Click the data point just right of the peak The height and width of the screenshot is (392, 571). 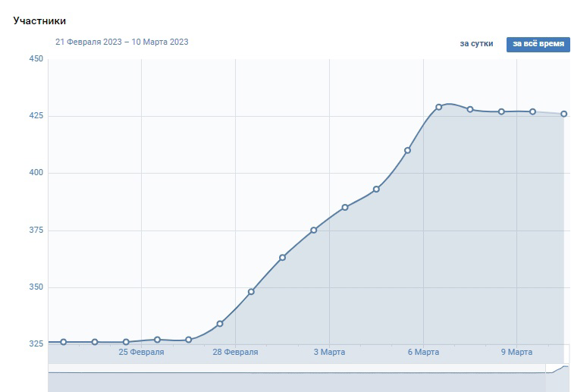[x=470, y=109]
